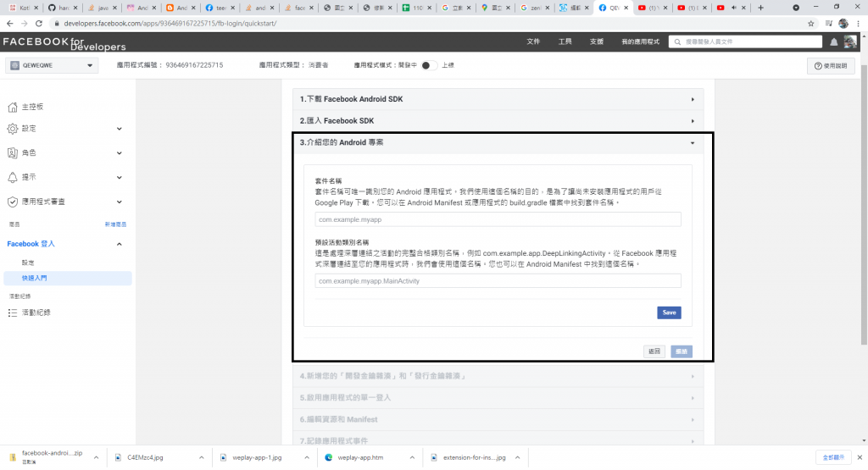Viewport: 868px width, 470px height.
Task: Click the 活動紀錄 list icon
Action: pyautogui.click(x=13, y=313)
